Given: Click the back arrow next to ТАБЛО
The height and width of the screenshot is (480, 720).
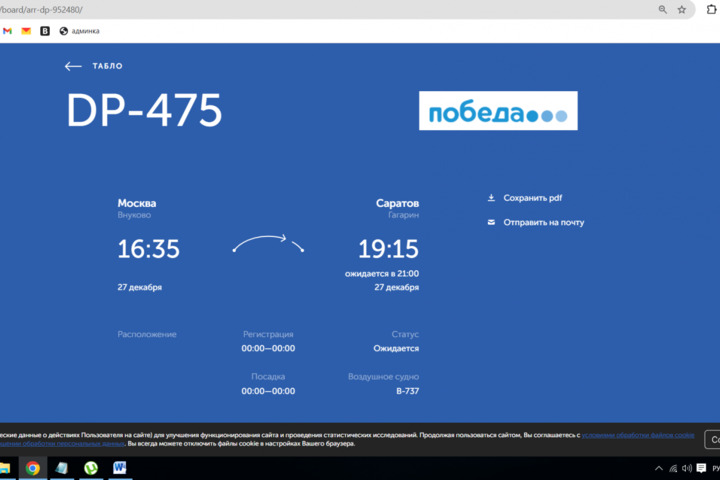Looking at the screenshot, I should pyautogui.click(x=73, y=66).
